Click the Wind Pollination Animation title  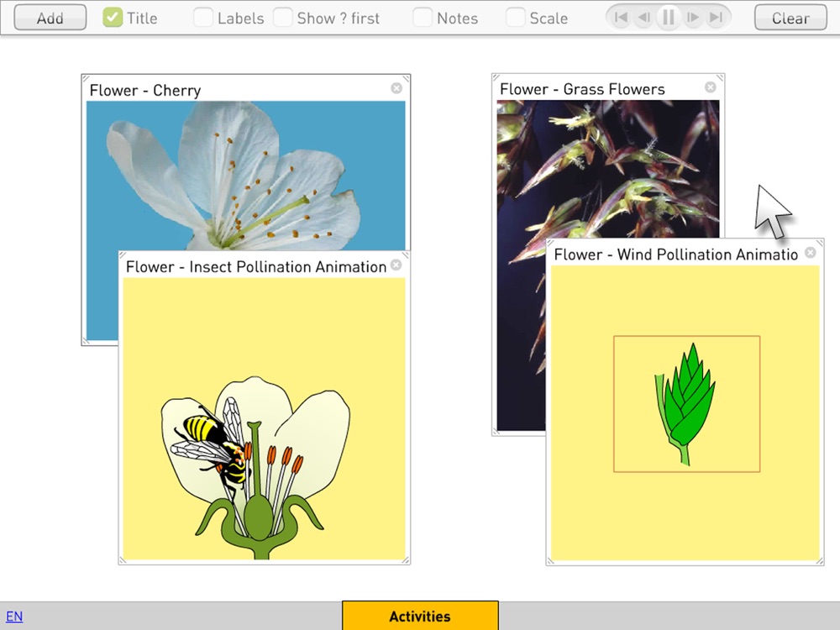coord(676,255)
